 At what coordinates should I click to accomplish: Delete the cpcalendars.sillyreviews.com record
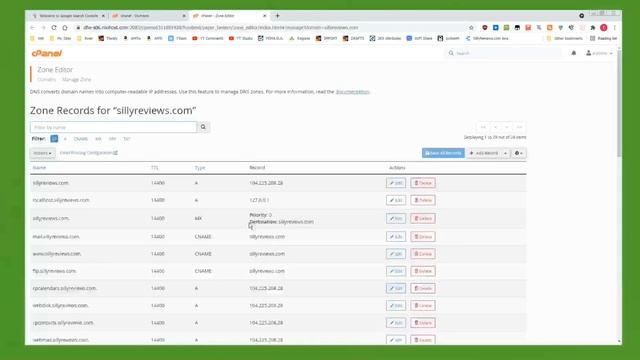point(423,288)
